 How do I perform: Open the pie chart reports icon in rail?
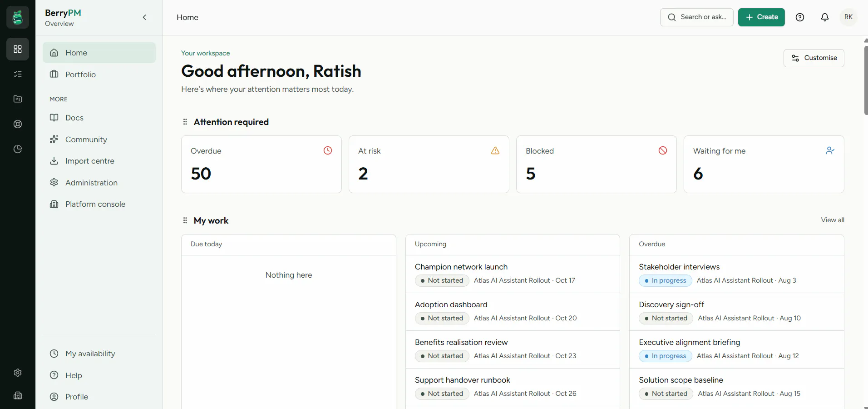[18, 149]
